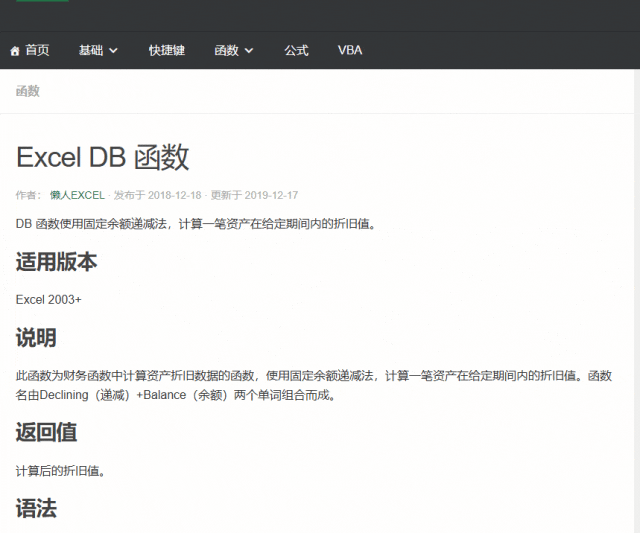Click the Excel DB 函数 page title

pyautogui.click(x=102, y=157)
